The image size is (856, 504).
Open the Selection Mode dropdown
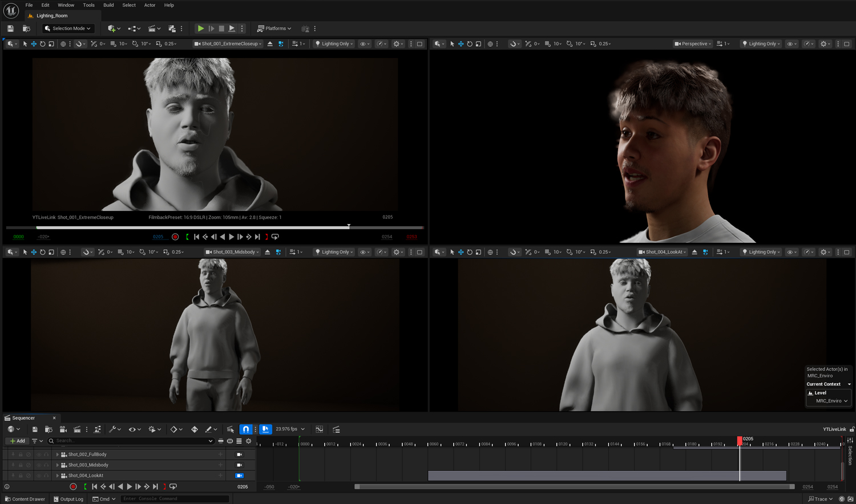68,29
